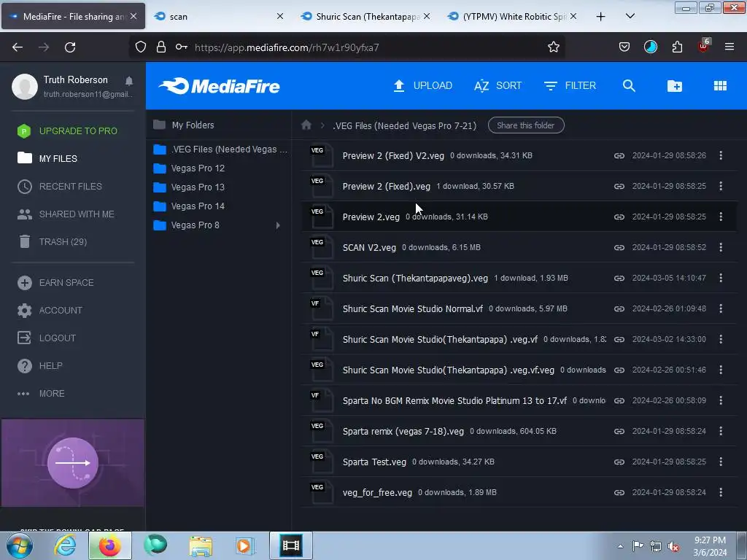The height and width of the screenshot is (560, 747).
Task: Open file explorer folder from taskbar
Action: pyautogui.click(x=201, y=546)
